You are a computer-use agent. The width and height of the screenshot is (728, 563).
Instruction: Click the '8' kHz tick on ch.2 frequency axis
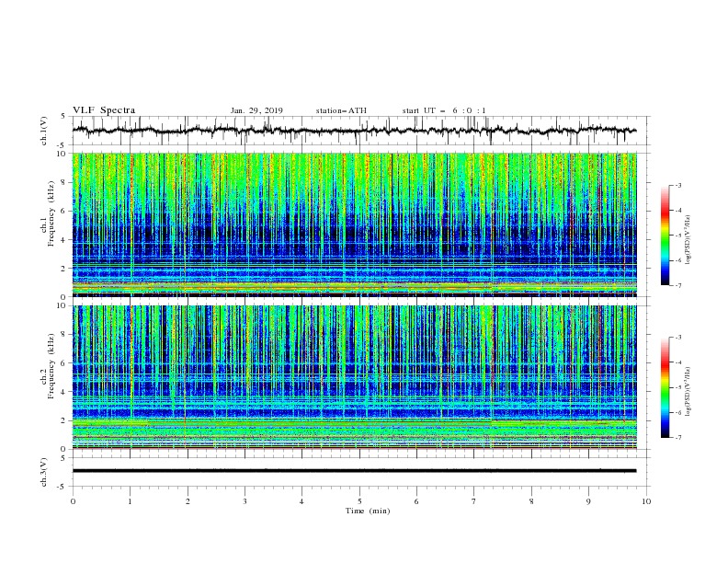pyautogui.click(x=63, y=335)
